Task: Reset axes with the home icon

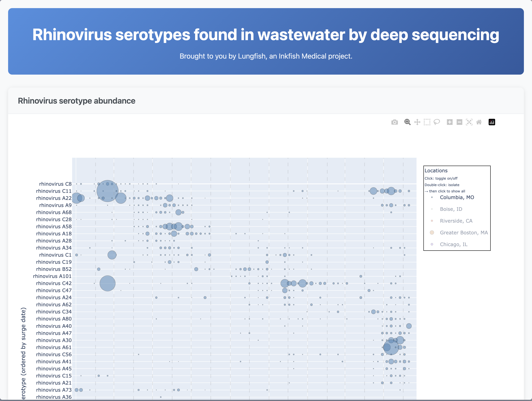Action: click(479, 122)
